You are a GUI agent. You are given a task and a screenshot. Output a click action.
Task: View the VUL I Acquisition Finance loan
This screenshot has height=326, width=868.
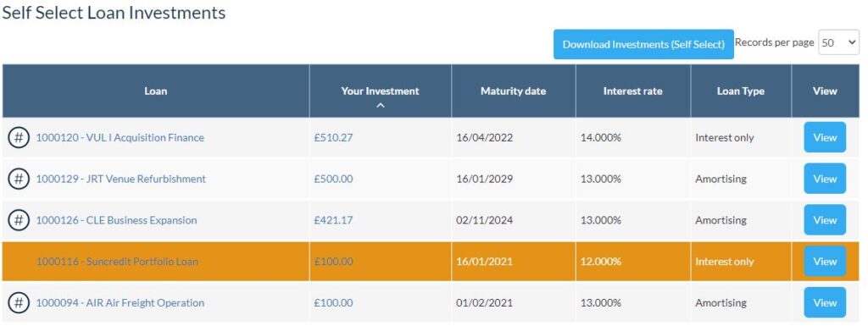point(825,137)
